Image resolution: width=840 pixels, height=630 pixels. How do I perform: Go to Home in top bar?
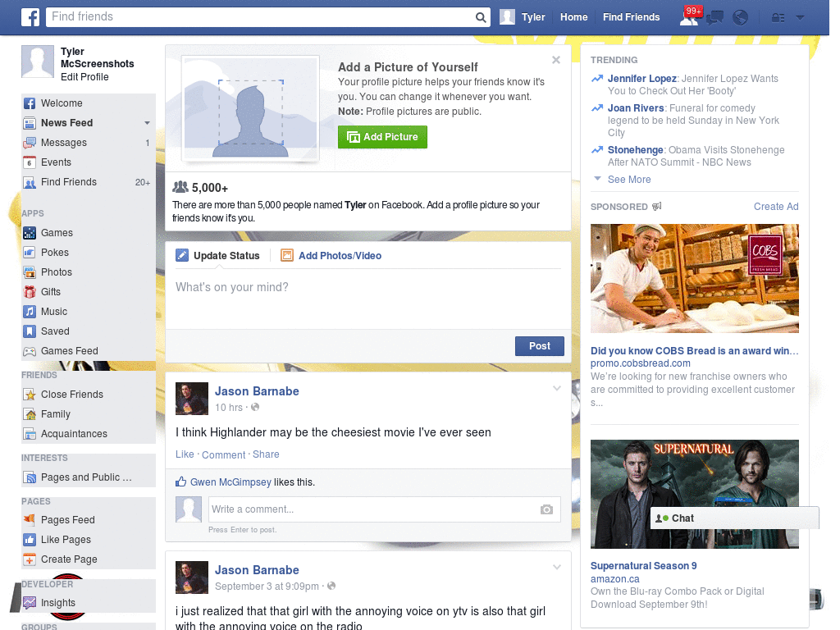pyautogui.click(x=573, y=17)
